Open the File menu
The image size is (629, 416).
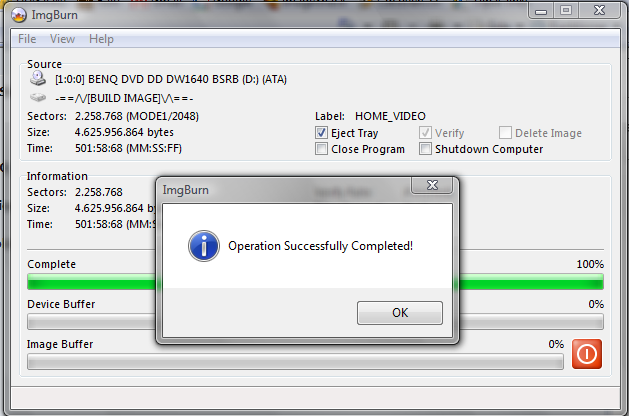click(x=27, y=39)
